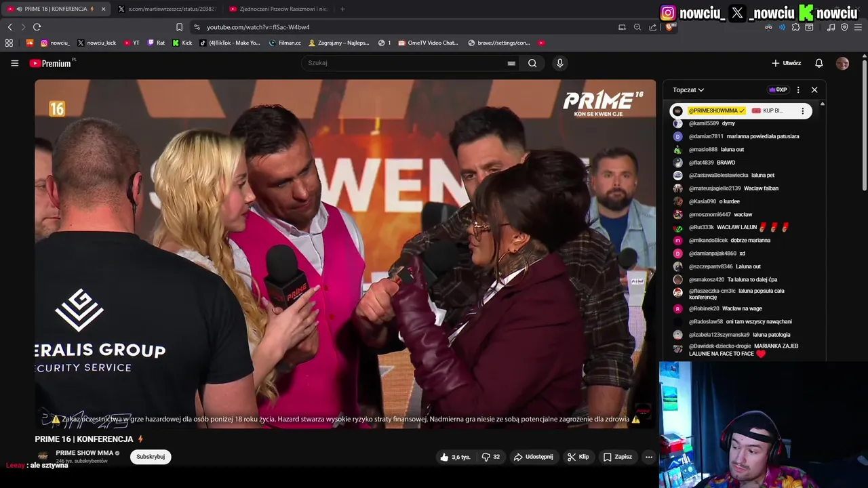
Task: Click the Utwórz create button
Action: click(x=787, y=63)
